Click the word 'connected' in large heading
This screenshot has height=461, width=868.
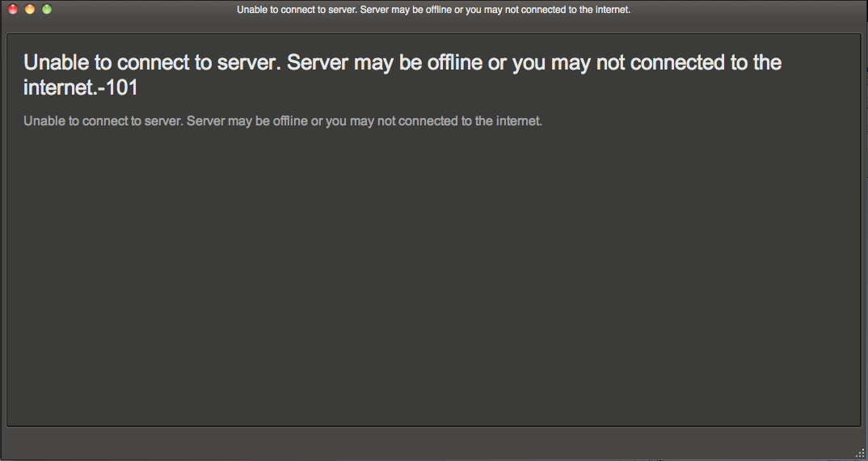pyautogui.click(x=677, y=62)
